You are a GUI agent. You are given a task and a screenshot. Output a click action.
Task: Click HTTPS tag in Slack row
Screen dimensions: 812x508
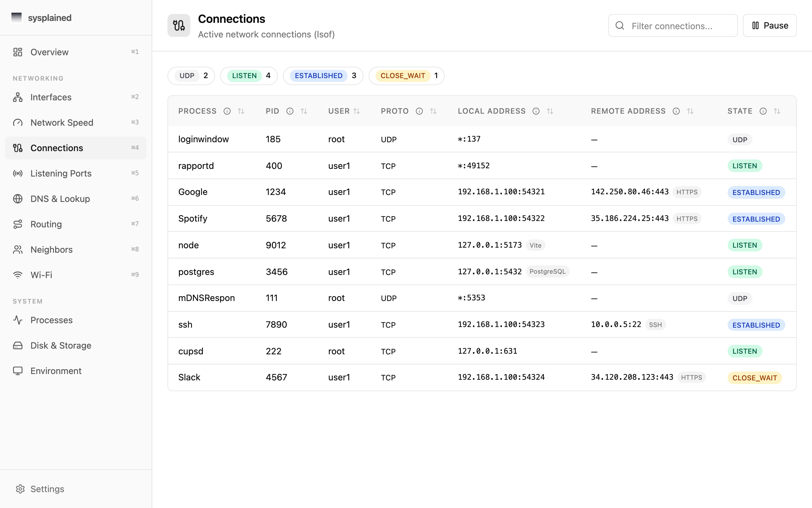[691, 377]
